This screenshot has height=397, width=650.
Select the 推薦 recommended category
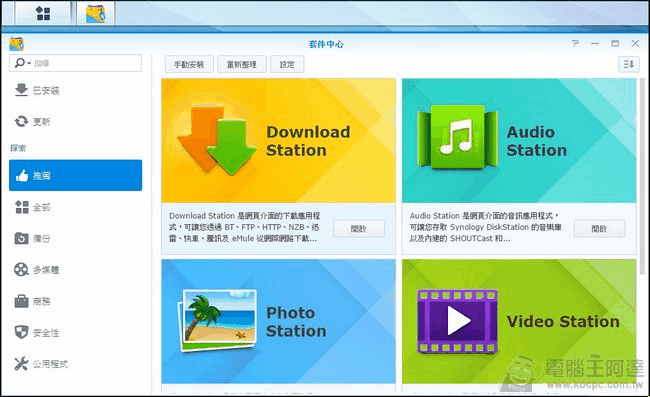75,175
